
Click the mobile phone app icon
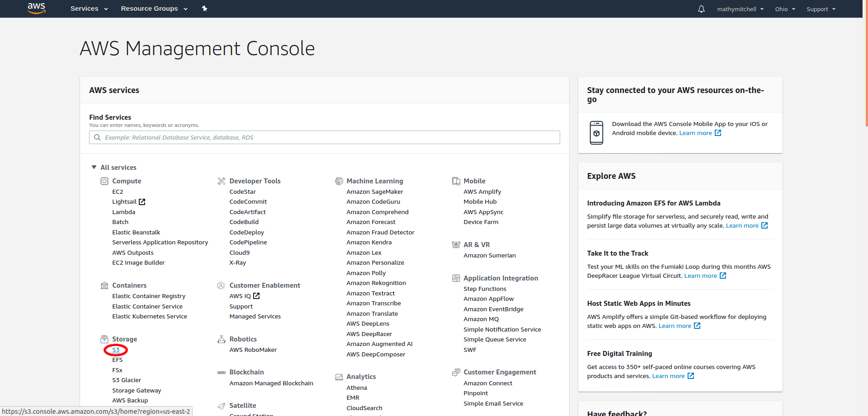[x=596, y=132]
